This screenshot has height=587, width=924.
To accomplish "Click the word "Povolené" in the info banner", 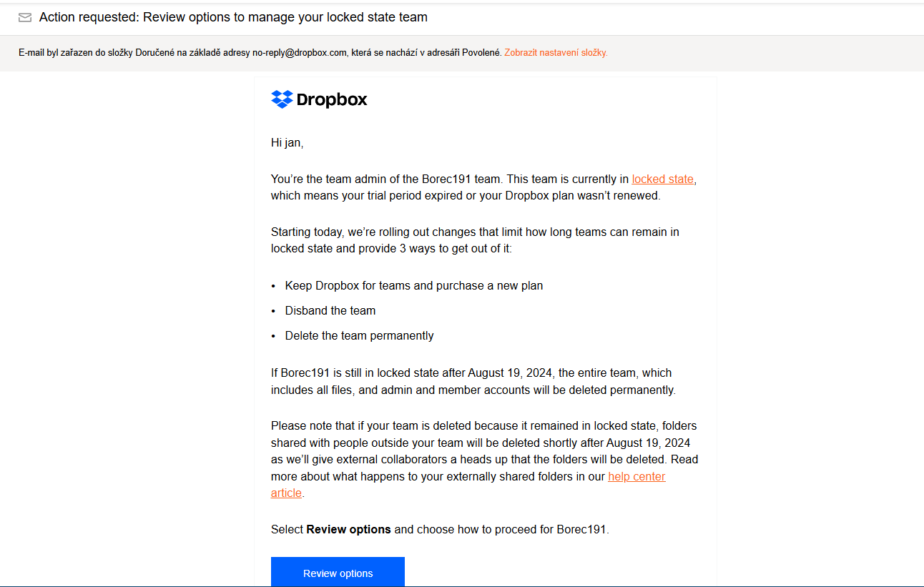I will point(482,53).
